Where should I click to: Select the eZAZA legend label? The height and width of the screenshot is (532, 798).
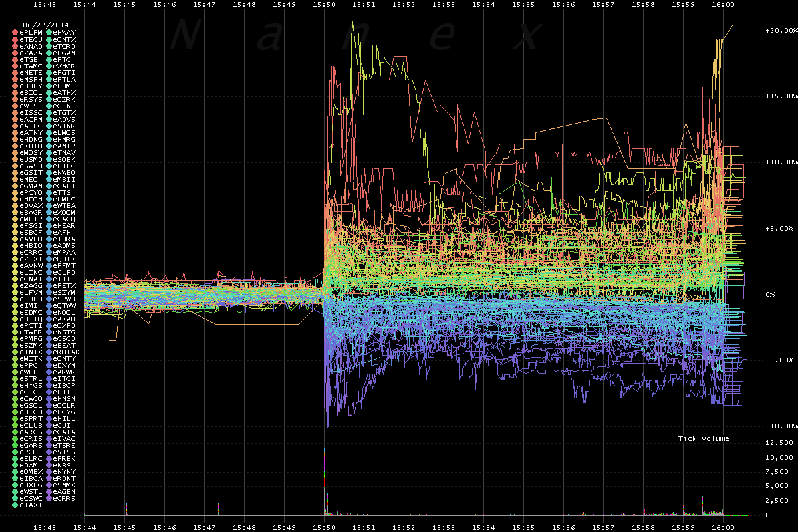[x=31, y=53]
